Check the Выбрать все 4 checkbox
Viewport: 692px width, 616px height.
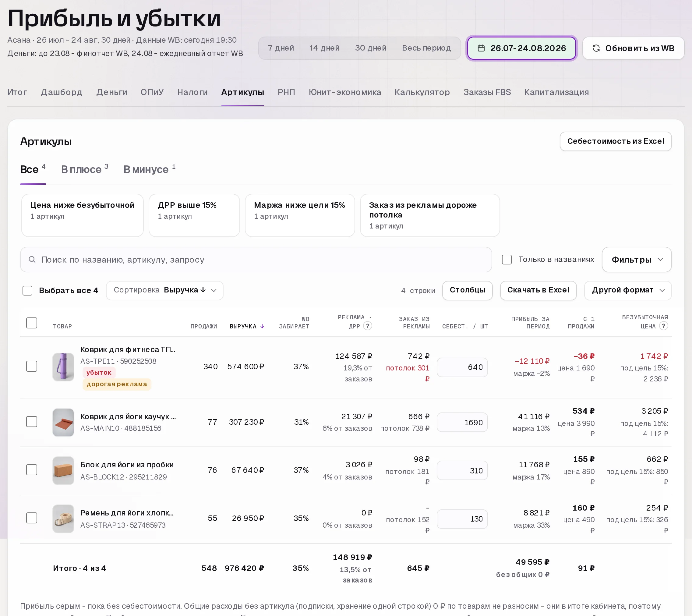pyautogui.click(x=27, y=290)
